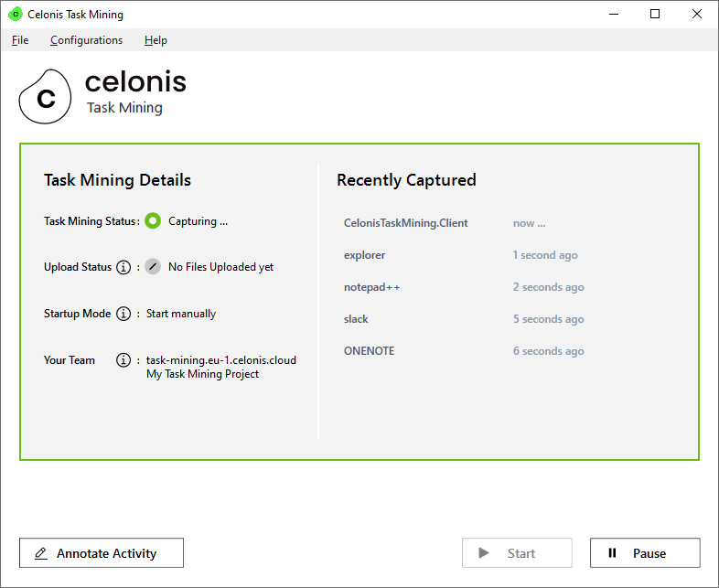Maximize the Celonis Task Mining window
The image size is (719, 588).
(x=655, y=15)
